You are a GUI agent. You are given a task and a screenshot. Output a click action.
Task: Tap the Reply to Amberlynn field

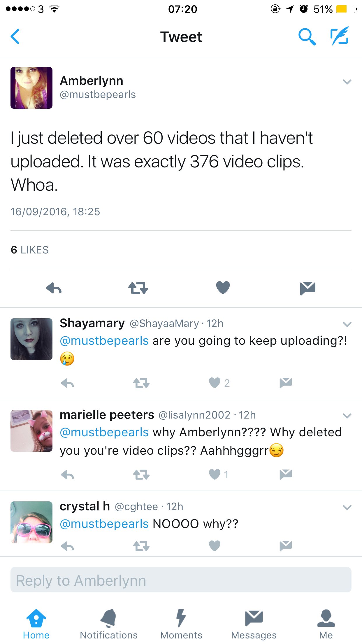point(181,580)
